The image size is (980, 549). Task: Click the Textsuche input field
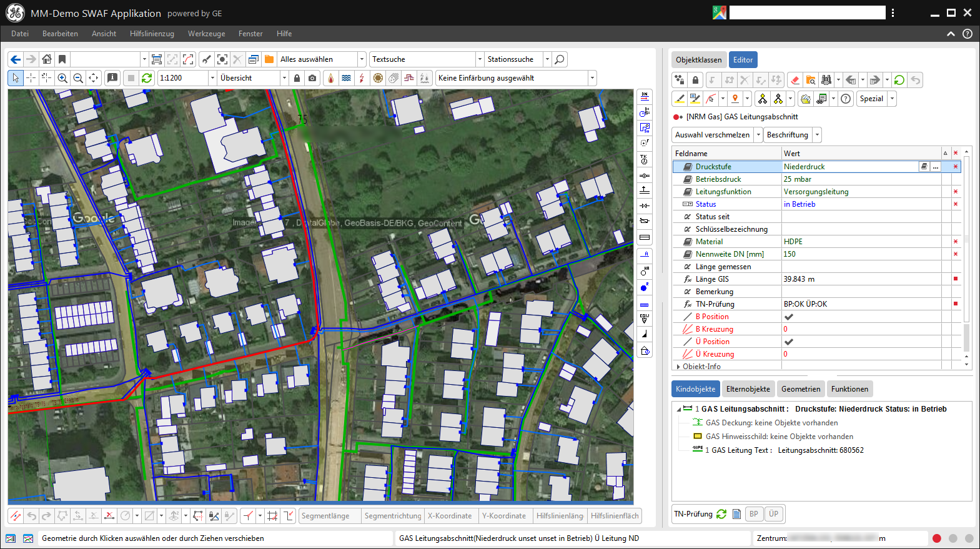click(422, 59)
